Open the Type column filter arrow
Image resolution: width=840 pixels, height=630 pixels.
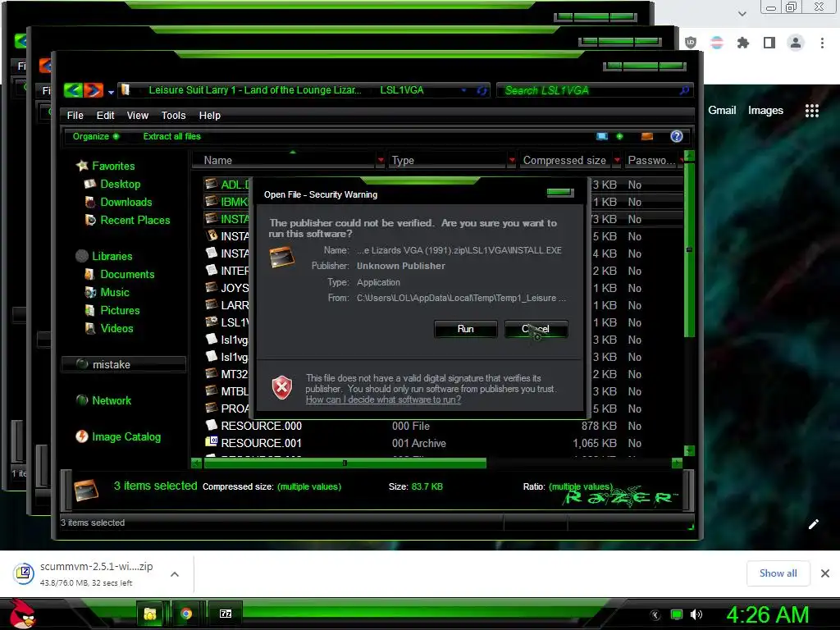pos(512,160)
